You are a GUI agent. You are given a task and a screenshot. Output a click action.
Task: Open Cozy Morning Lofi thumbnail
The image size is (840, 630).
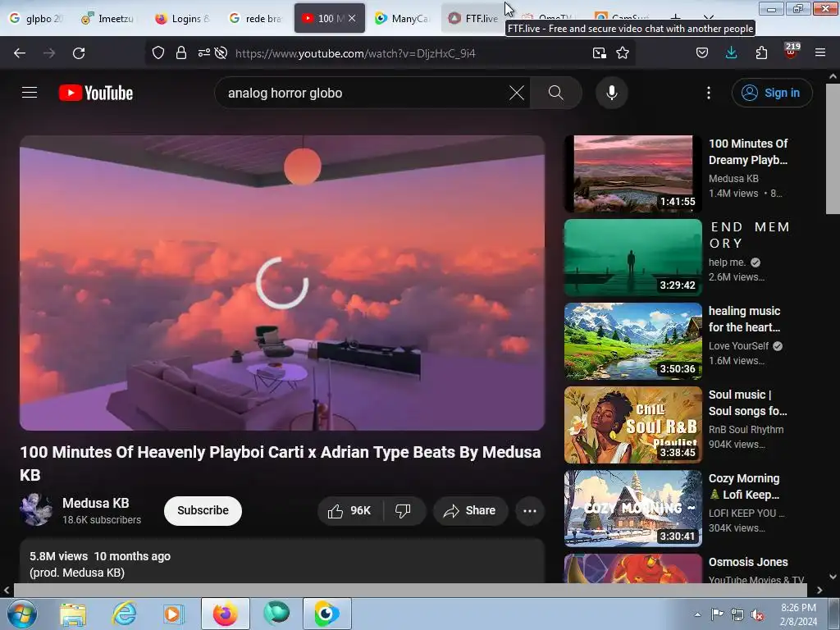point(633,509)
